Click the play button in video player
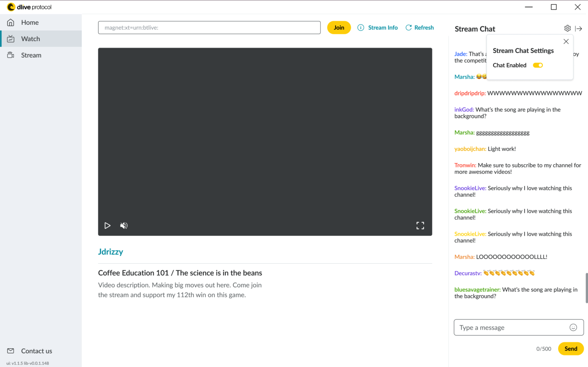Viewport: 588px width, 367px height. [x=107, y=225]
